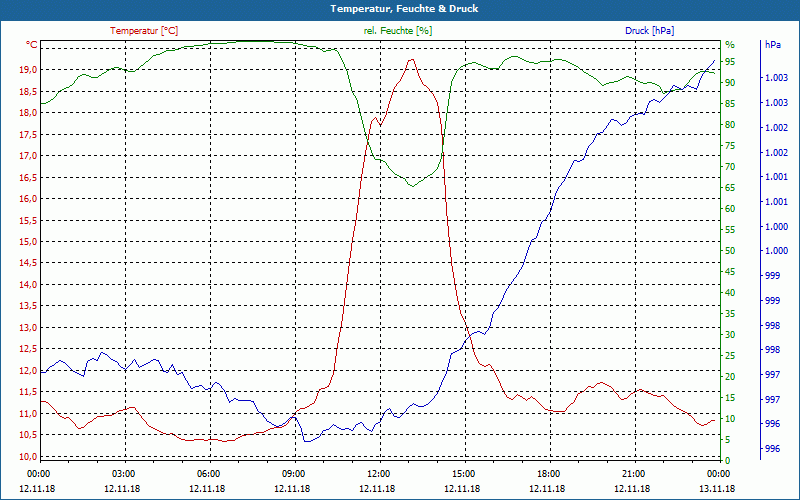This screenshot has width=800, height=500.
Task: Click temperature axis value '15,0'
Action: coord(28,242)
